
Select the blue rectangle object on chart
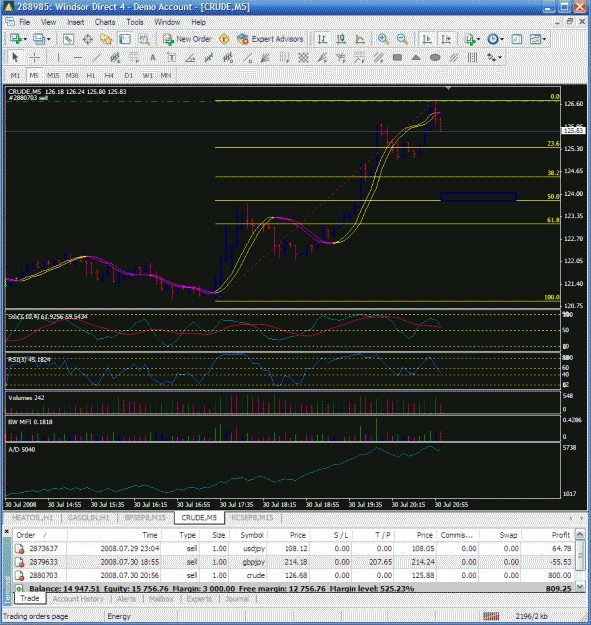pyautogui.click(x=478, y=197)
